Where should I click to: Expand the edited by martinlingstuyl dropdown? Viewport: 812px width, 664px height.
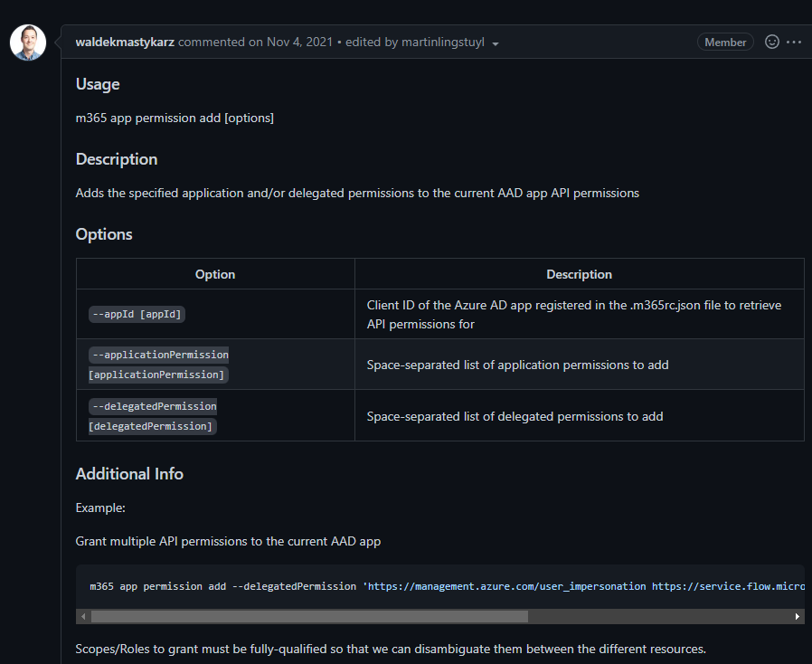[x=494, y=43]
